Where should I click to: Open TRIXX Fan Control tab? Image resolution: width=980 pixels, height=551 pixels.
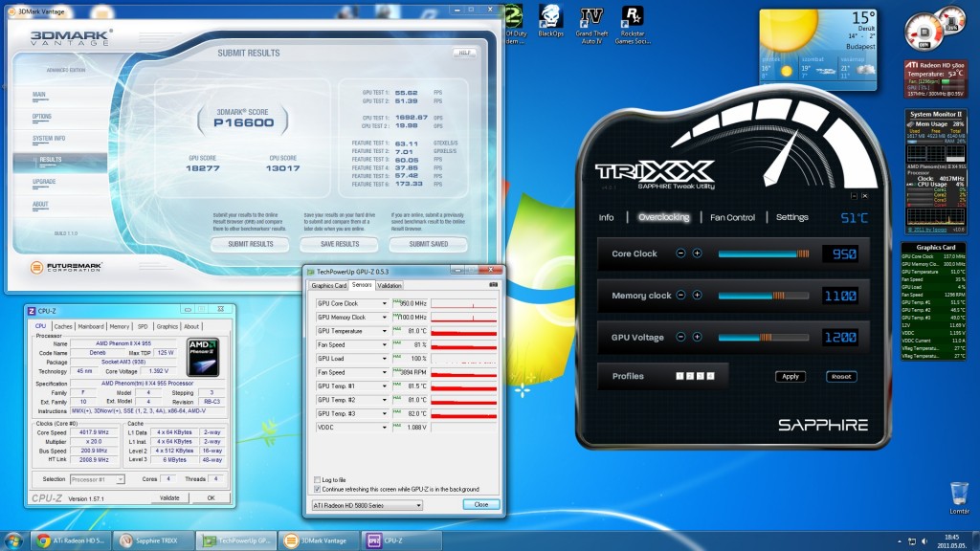click(x=732, y=217)
